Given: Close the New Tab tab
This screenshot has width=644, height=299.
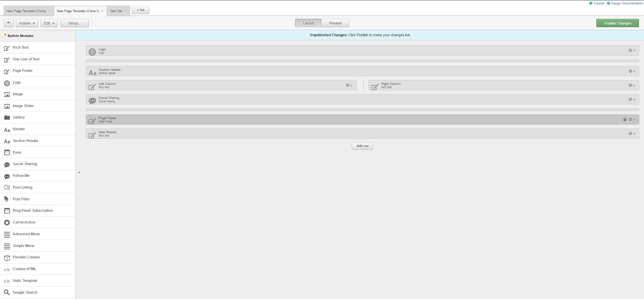Looking at the screenshot, I should 126,11.
